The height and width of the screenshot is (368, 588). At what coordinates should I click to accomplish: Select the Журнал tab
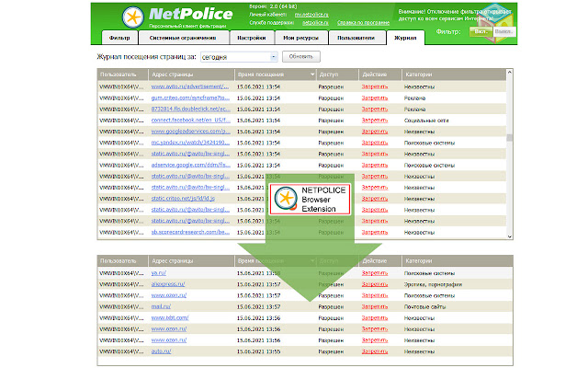(x=405, y=38)
